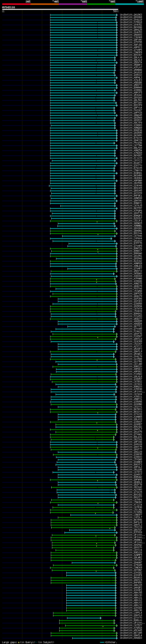Open hit UniRef100_A9P9I3
Screen dimensions: 146x644
coord(131,48)
